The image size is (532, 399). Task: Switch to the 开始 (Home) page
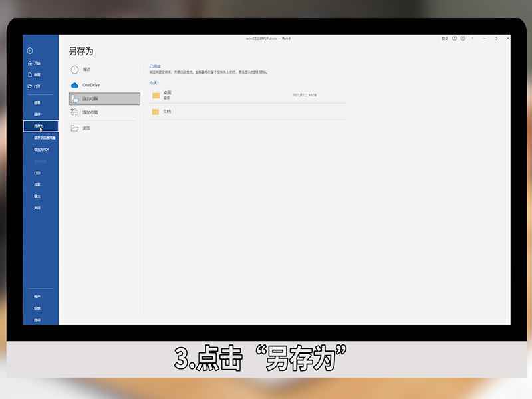click(x=37, y=63)
